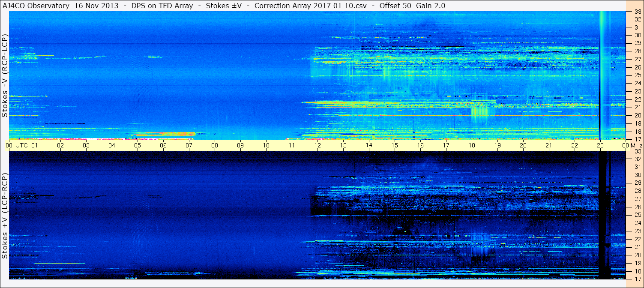Select hour 01 on the UTC time axis
This screenshot has width=644, height=288.
(x=35, y=145)
